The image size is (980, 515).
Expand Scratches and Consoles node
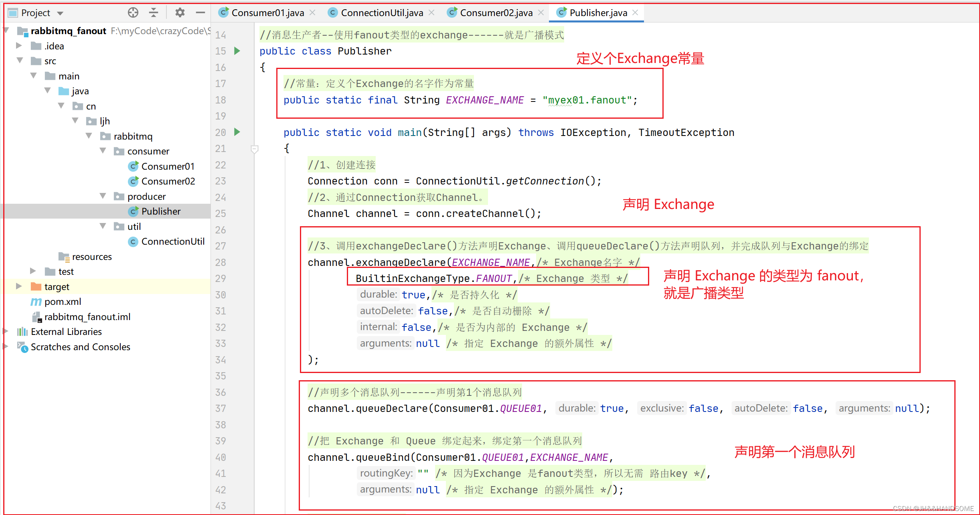coord(6,347)
